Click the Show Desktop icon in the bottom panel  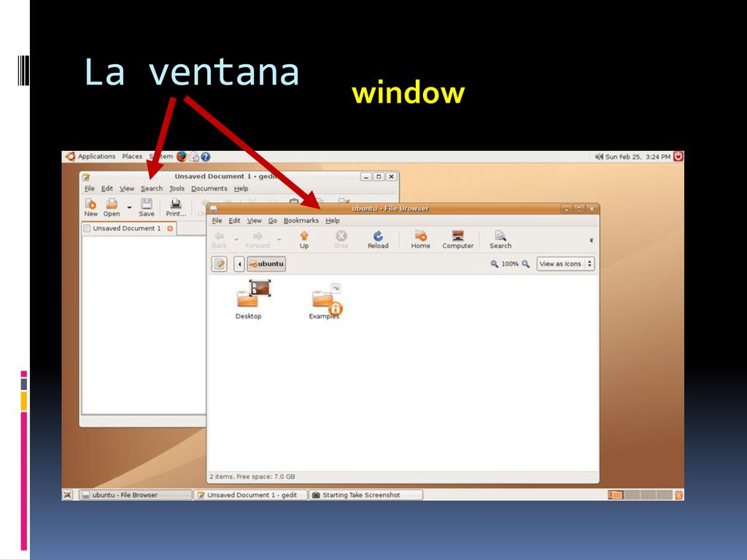pyautogui.click(x=68, y=495)
